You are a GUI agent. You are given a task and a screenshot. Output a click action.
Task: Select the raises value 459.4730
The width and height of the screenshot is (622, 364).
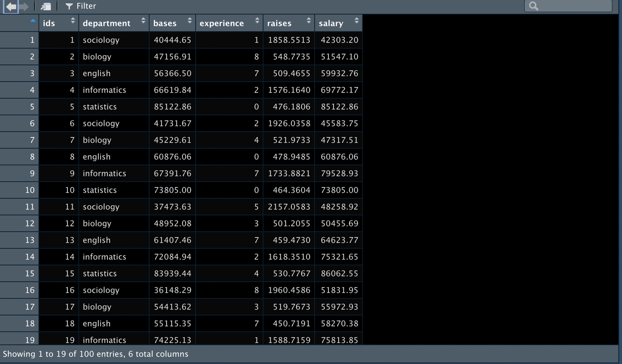[x=291, y=240]
